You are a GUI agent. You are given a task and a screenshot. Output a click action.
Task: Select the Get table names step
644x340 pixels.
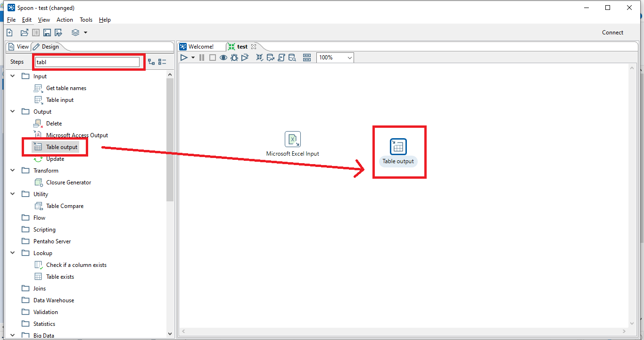(66, 88)
